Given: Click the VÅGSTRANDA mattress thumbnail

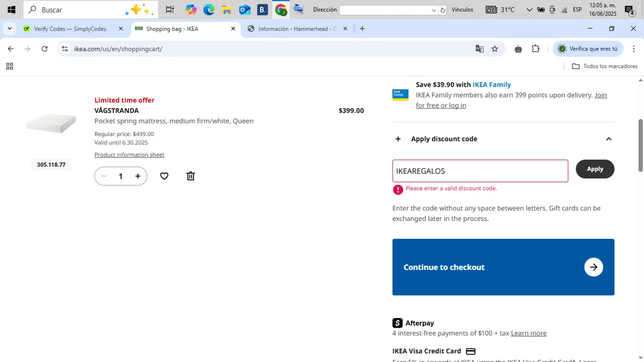Looking at the screenshot, I should tap(51, 123).
